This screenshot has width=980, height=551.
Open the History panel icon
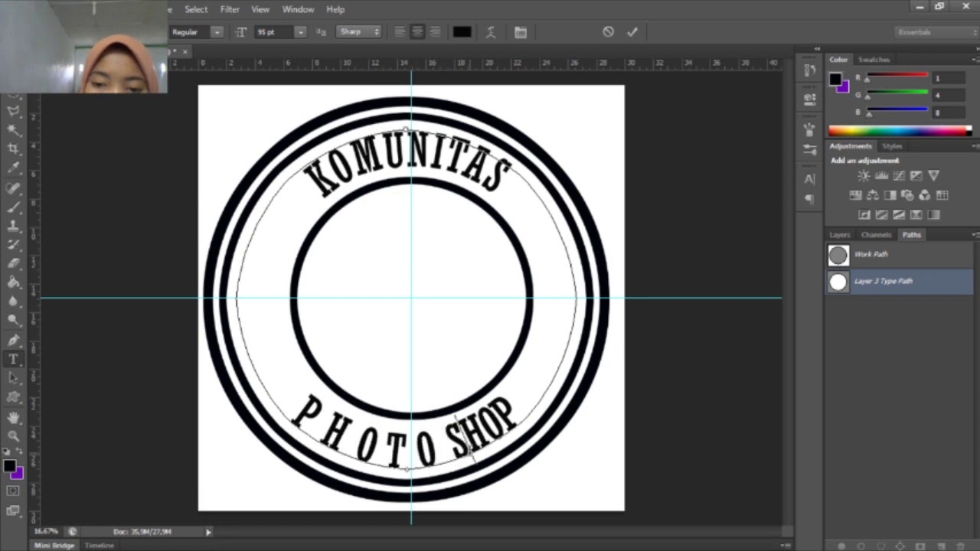point(810,70)
